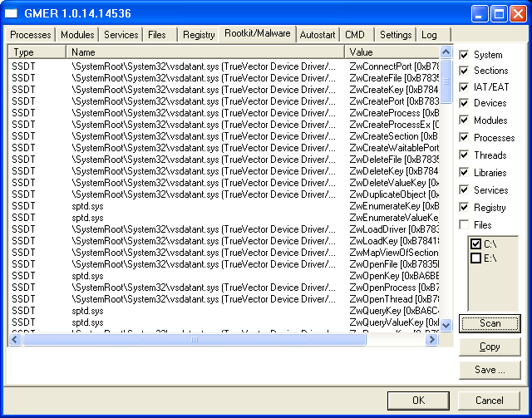Image resolution: width=532 pixels, height=418 pixels.
Task: Select the Rootkit/Malware tab
Action: click(x=257, y=33)
